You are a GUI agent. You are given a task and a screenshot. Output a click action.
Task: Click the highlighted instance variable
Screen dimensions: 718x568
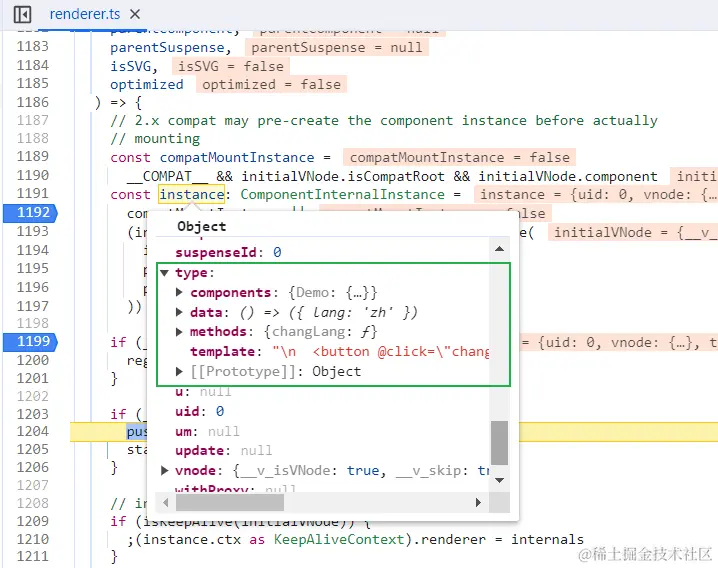point(192,195)
